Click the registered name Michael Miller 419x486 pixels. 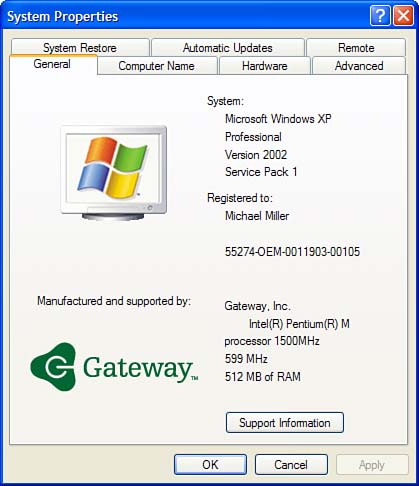257,216
